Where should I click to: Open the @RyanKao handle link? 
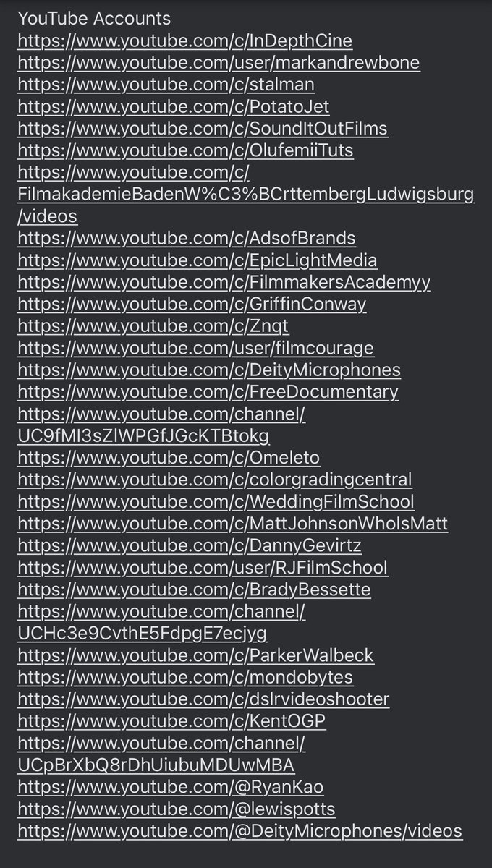171,787
